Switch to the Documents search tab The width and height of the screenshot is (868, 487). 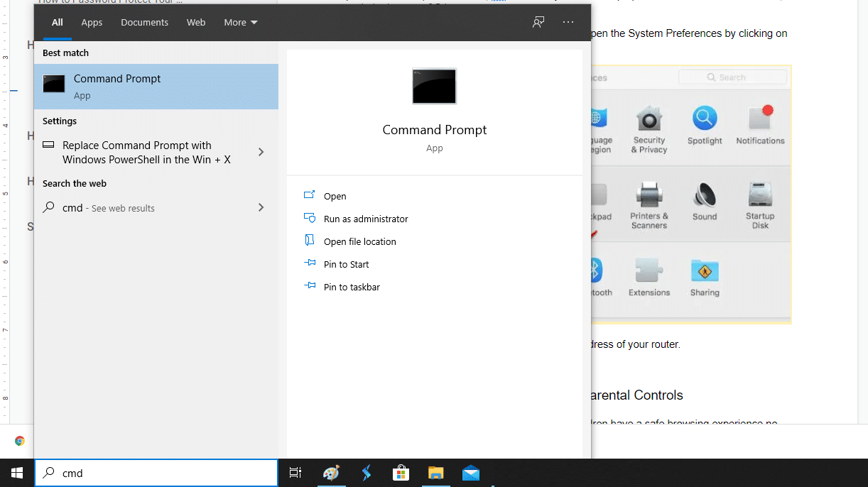point(144,22)
